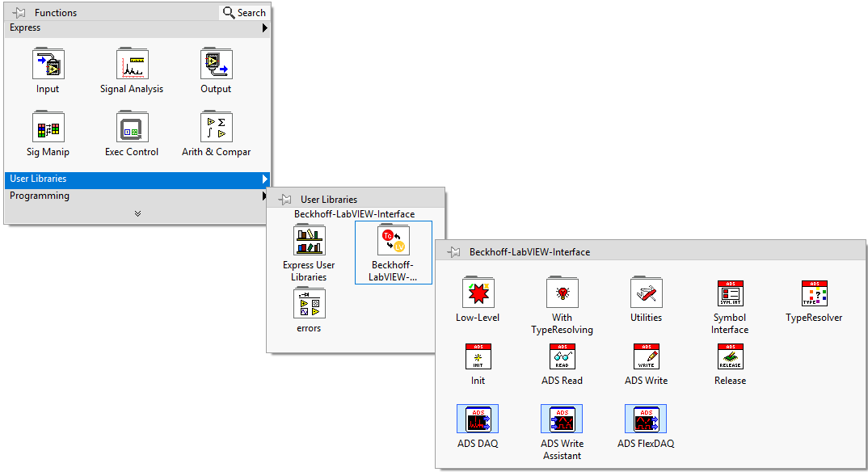The width and height of the screenshot is (868, 472).
Task: Select the Init VI icon
Action: (x=478, y=356)
